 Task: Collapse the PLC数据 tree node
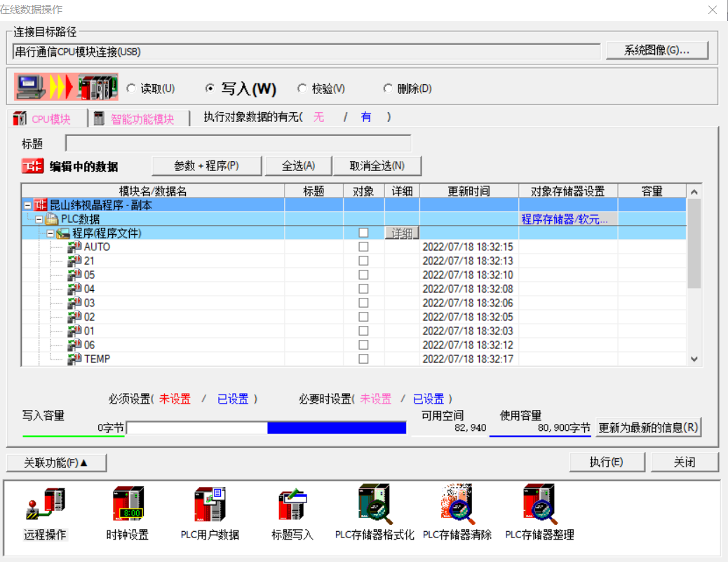click(39, 219)
